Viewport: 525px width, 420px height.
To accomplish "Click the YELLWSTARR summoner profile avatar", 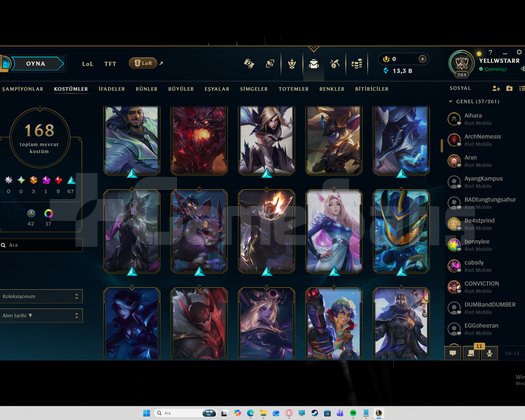I will 462,63.
